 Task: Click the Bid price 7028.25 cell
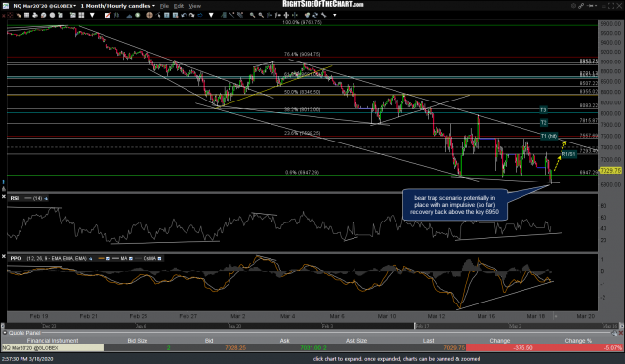point(235,348)
